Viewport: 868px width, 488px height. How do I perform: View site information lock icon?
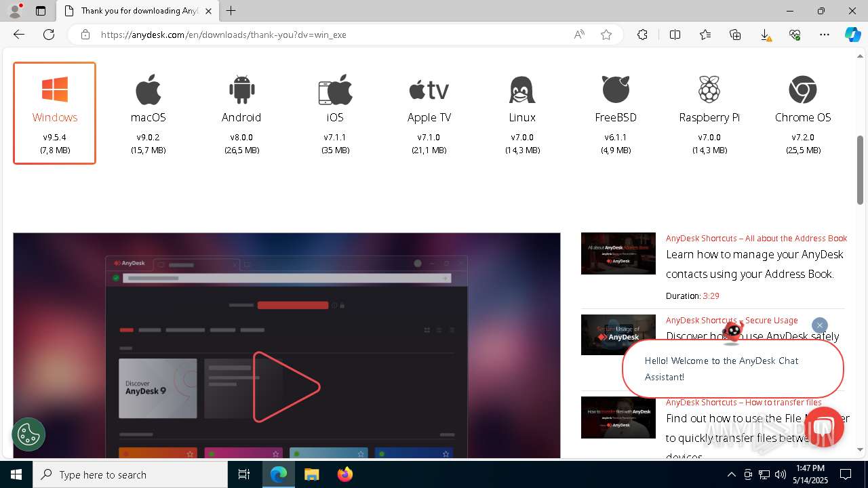(85, 35)
